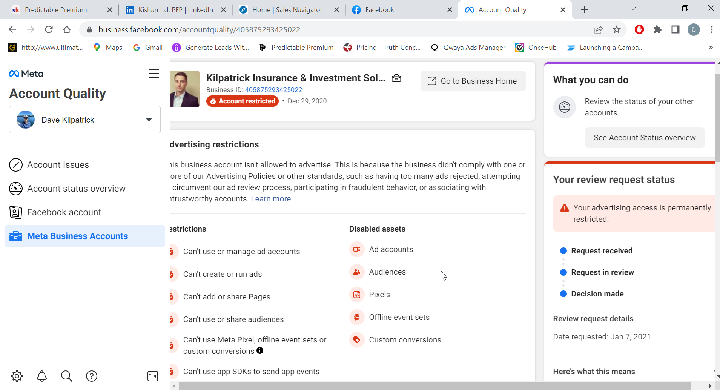Click the Pixels disabled asset icon

(x=356, y=294)
